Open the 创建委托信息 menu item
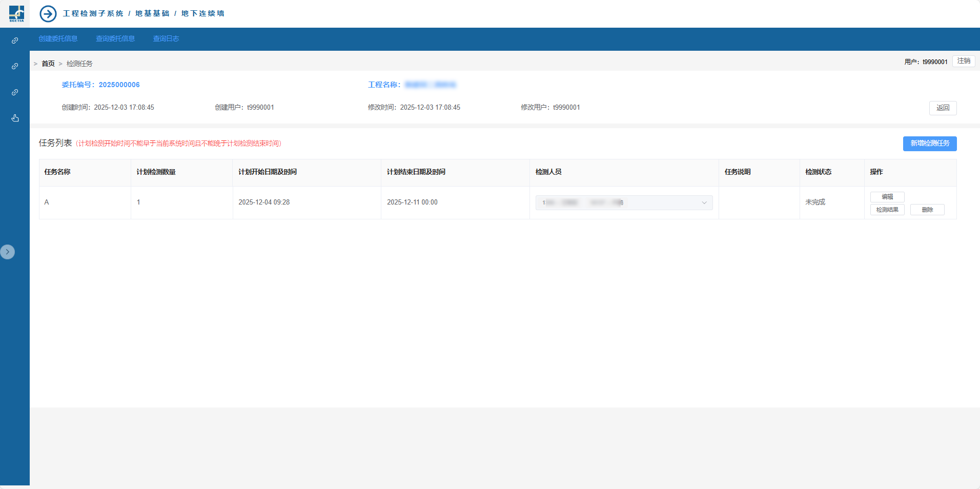 (58, 39)
